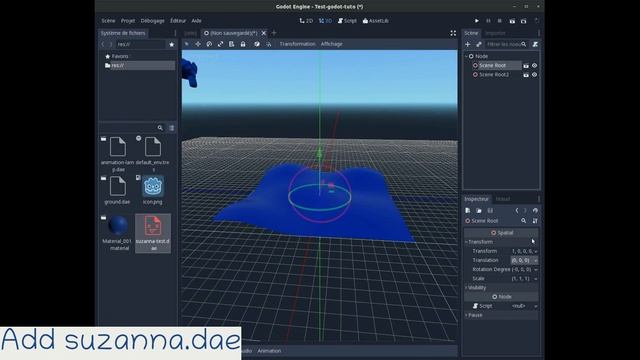Toggle file list view mode icon
The image size is (640, 360).
(x=172, y=128)
